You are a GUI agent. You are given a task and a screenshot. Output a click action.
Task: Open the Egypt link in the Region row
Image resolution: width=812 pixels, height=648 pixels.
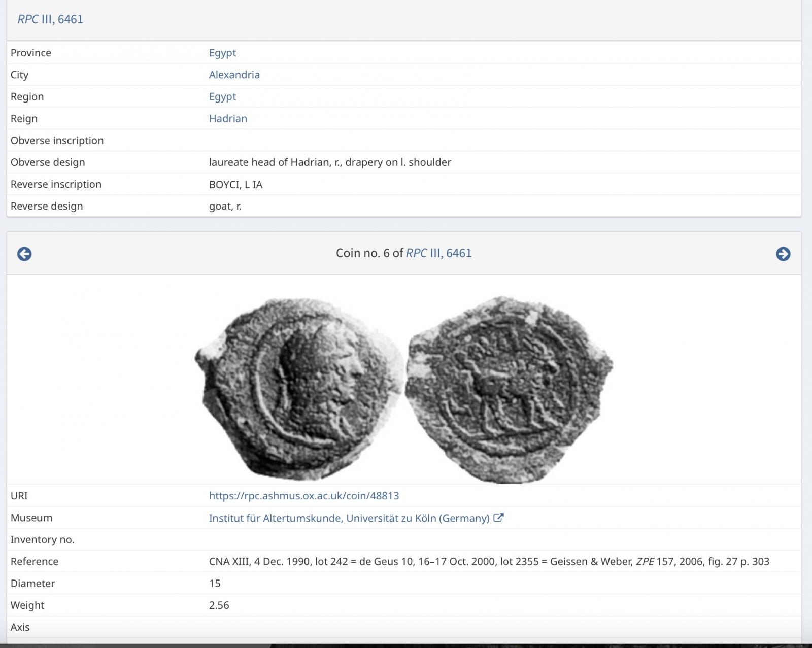point(222,96)
